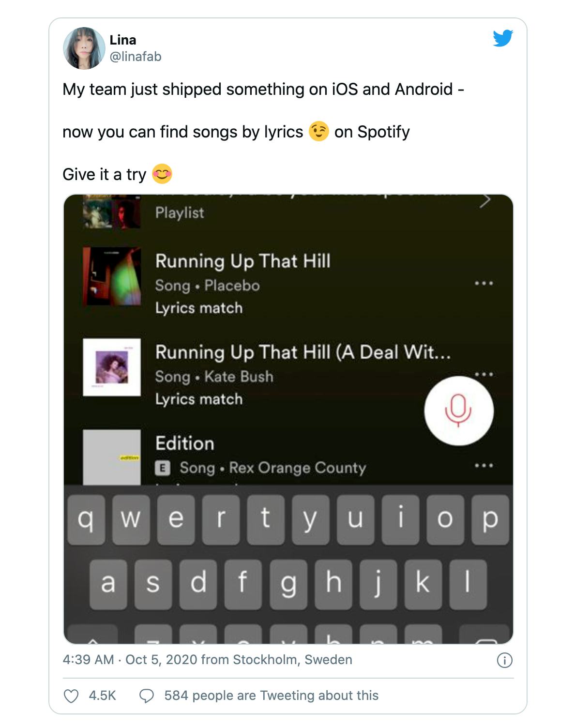The width and height of the screenshot is (574, 728).
Task: Open Kate Bush album cover thumbnail
Action: click(112, 367)
